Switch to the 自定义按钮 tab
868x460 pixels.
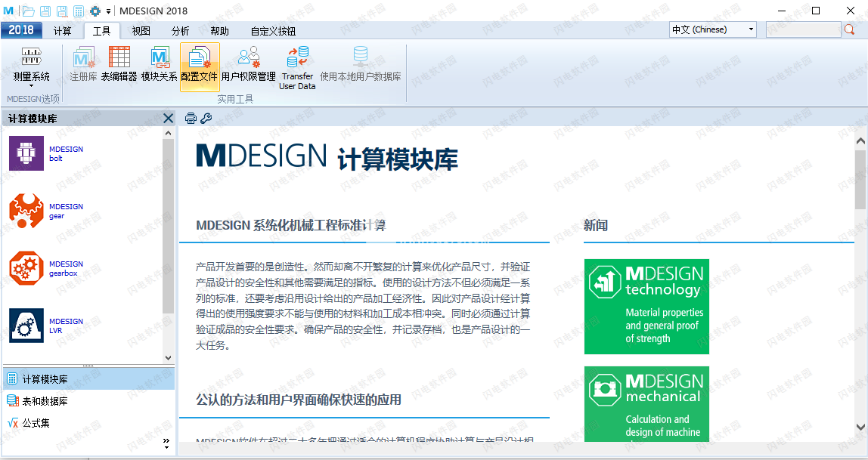(274, 31)
